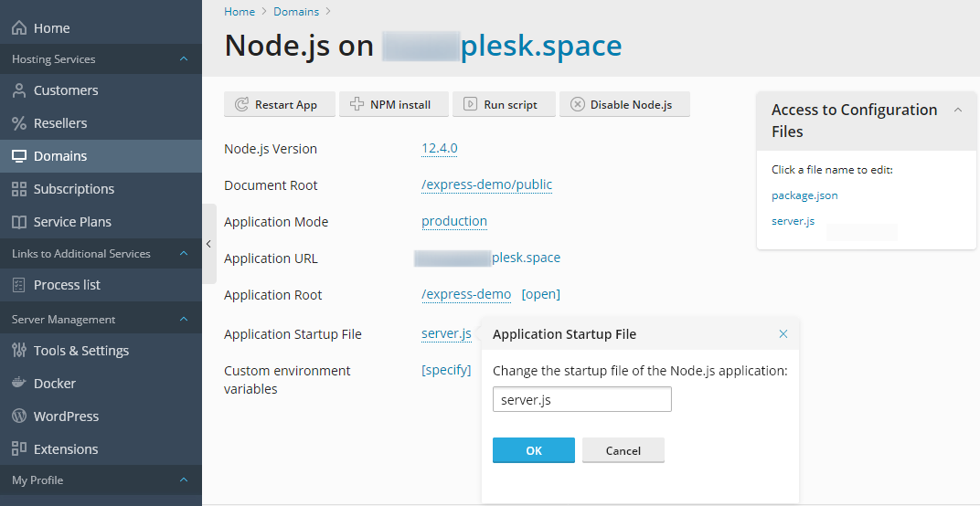Click the Subscriptions grid icon
Image resolution: width=980 pixels, height=506 pixels.
pyautogui.click(x=19, y=189)
